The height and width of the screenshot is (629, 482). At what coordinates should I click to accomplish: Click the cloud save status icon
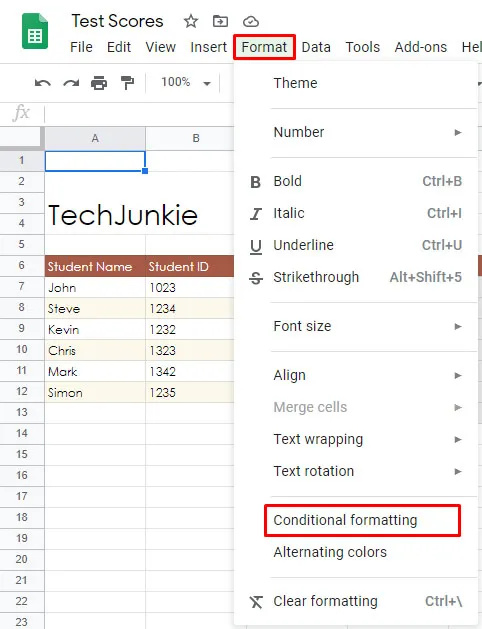tap(251, 21)
